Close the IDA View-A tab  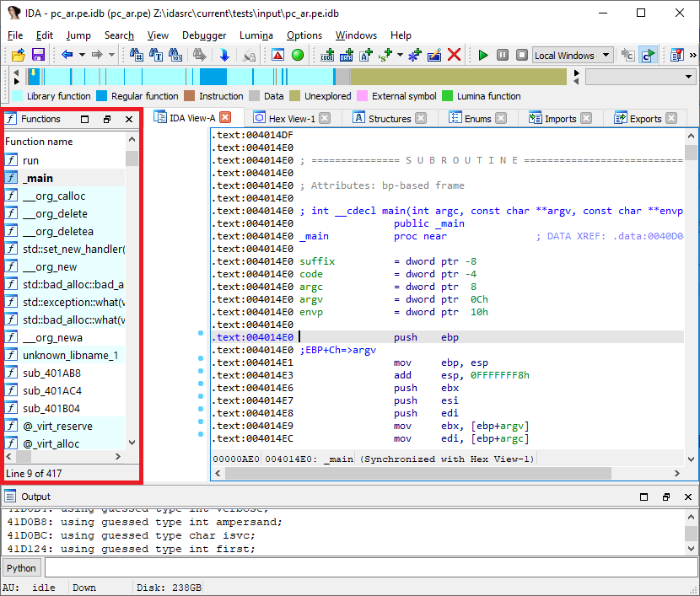226,117
